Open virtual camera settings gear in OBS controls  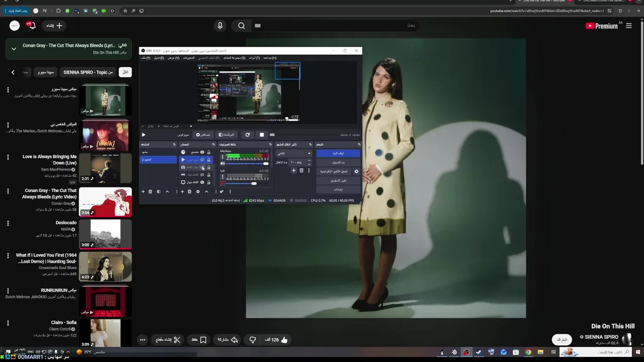tap(356, 171)
